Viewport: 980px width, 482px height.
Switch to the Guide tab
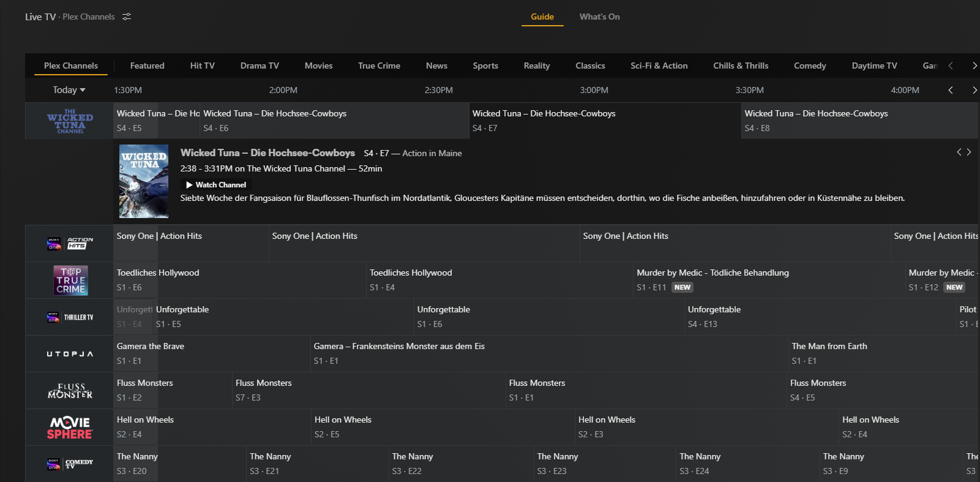pos(542,17)
